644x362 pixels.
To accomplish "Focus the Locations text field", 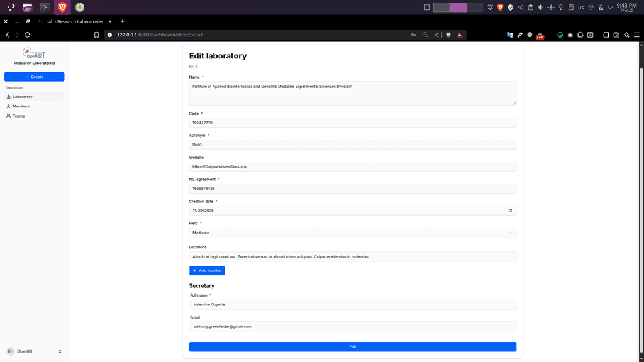I will pyautogui.click(x=352, y=257).
